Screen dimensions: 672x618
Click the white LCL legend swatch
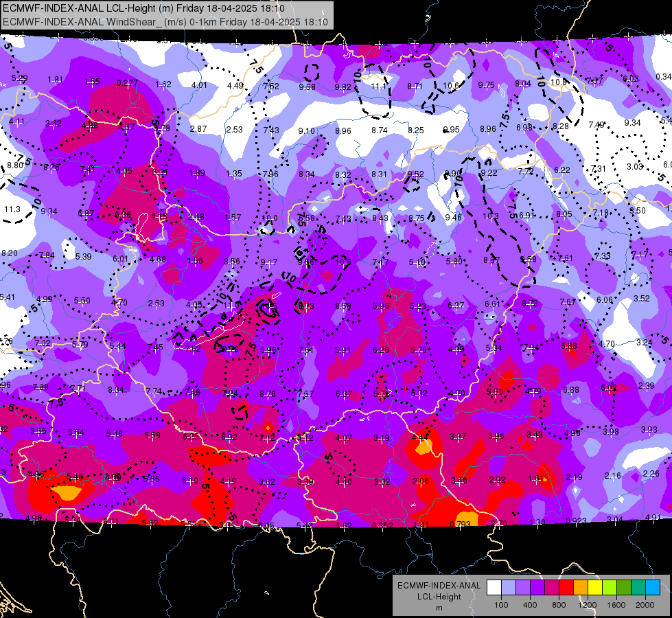(x=494, y=587)
